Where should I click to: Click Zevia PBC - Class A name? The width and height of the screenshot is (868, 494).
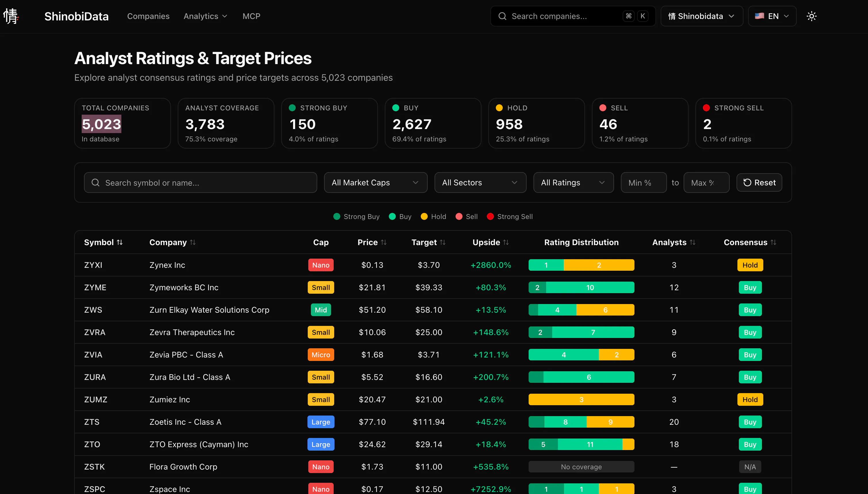(x=186, y=355)
